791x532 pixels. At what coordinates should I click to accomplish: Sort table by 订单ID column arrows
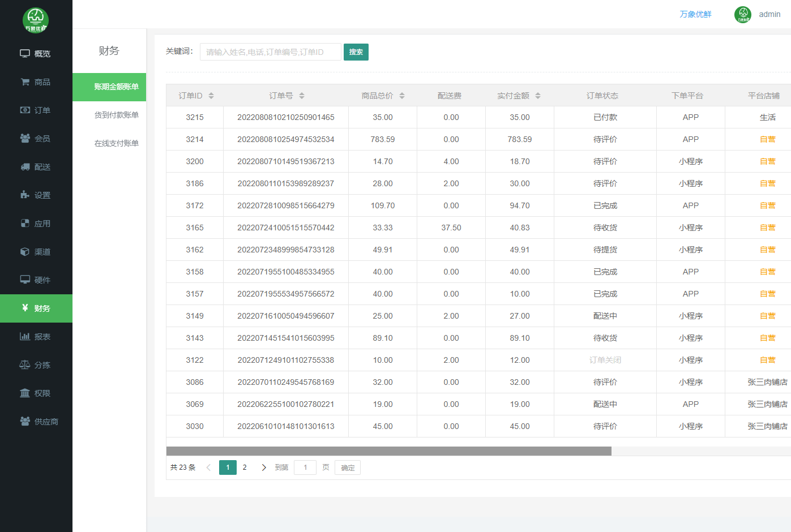pyautogui.click(x=211, y=96)
